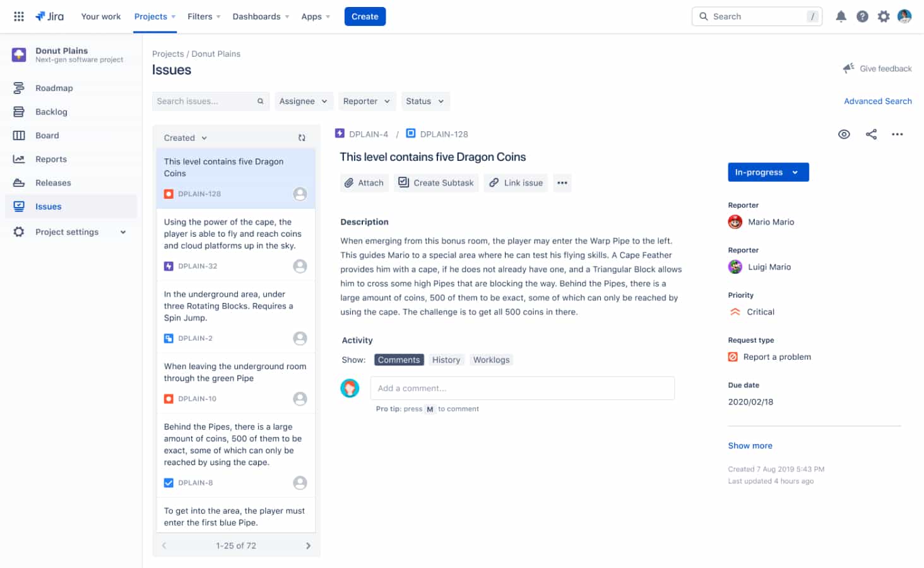Screen dimensions: 924x568
Task: Click the Add a comment field
Action: pos(523,388)
